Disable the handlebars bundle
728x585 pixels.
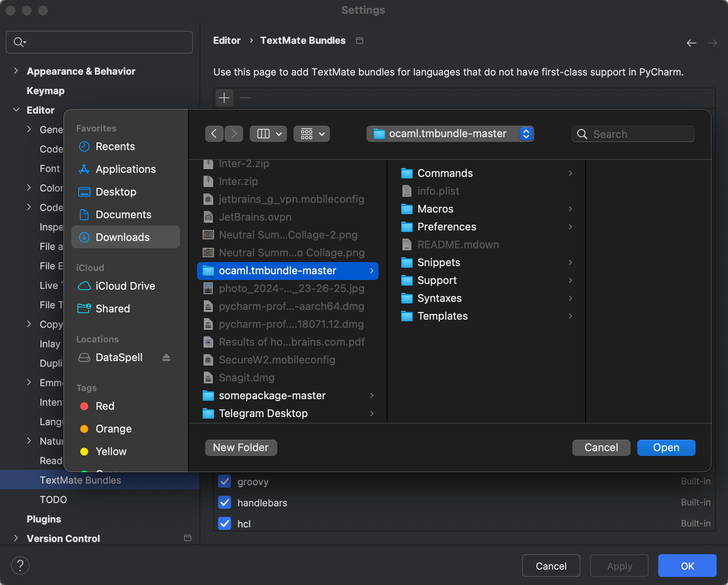coord(225,503)
